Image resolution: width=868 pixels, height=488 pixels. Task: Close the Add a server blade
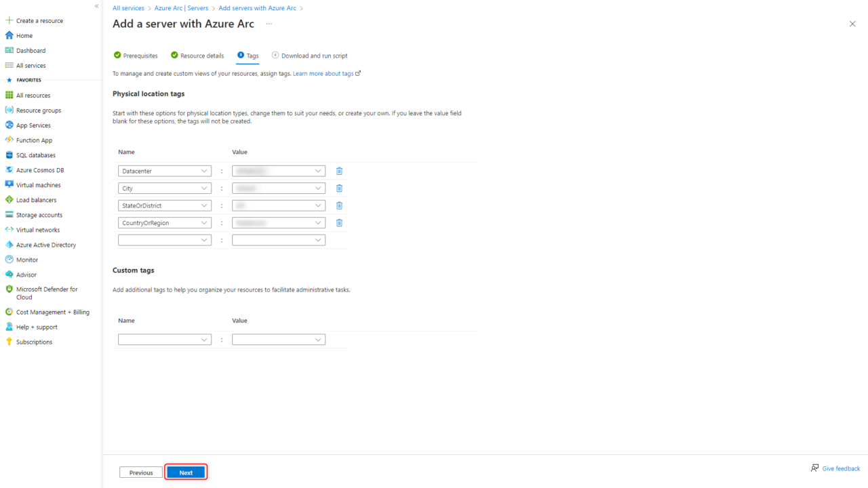852,24
